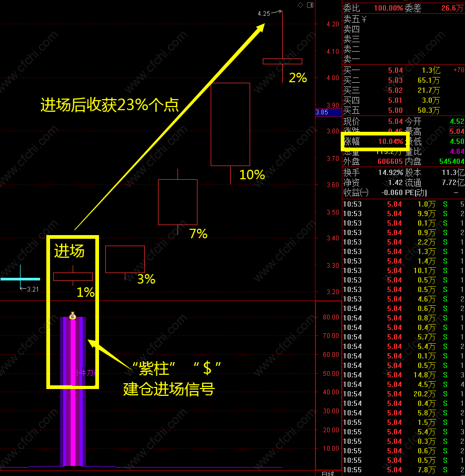Screen dimensions: 465x476
Task: Click the 涨幅 10.04% figure
Action: pos(390,141)
